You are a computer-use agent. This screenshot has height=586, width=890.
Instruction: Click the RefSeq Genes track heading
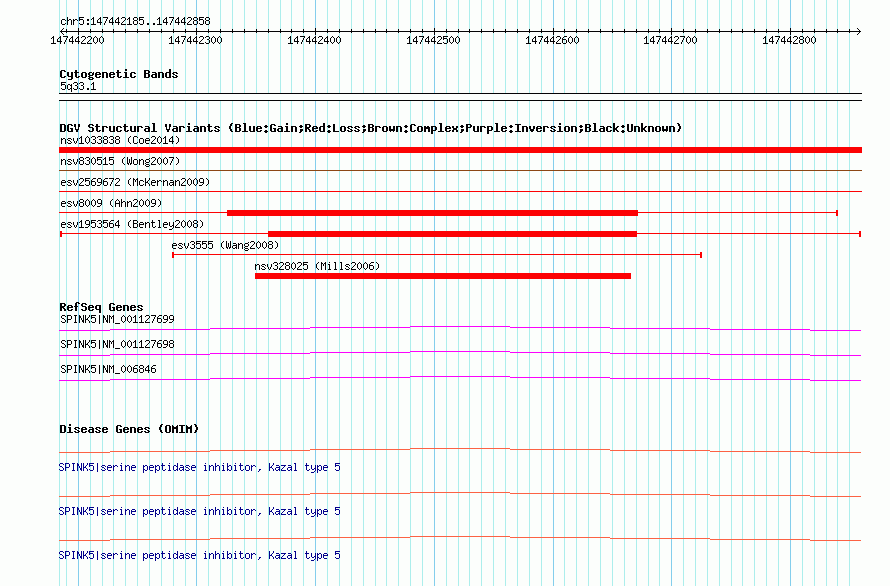tap(101, 307)
